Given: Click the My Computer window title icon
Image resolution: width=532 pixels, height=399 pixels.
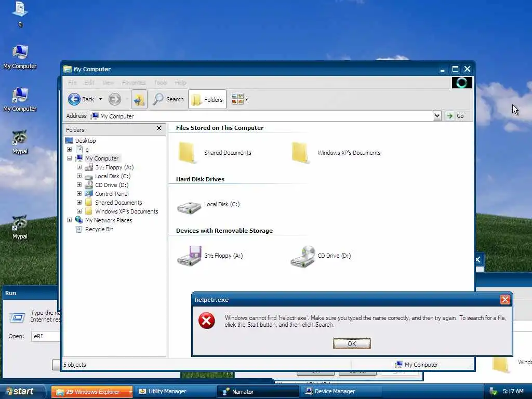Looking at the screenshot, I should coord(68,69).
